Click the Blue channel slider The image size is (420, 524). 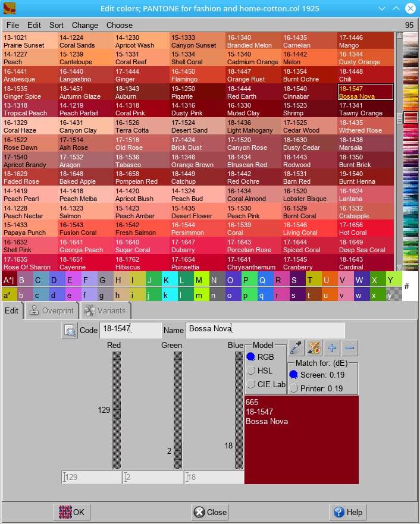(239, 410)
